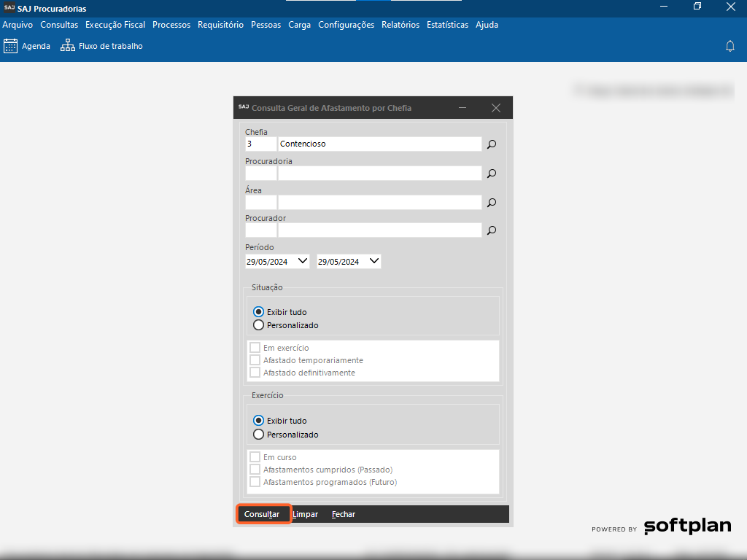The height and width of the screenshot is (560, 747).
Task: Select Personalizado under Situação
Action: 258,325
